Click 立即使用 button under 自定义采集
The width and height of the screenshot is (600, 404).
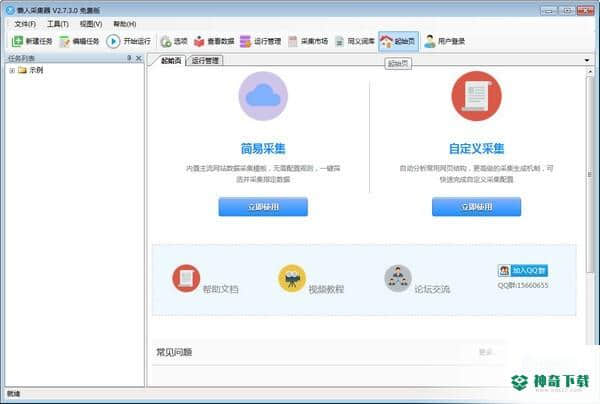476,207
